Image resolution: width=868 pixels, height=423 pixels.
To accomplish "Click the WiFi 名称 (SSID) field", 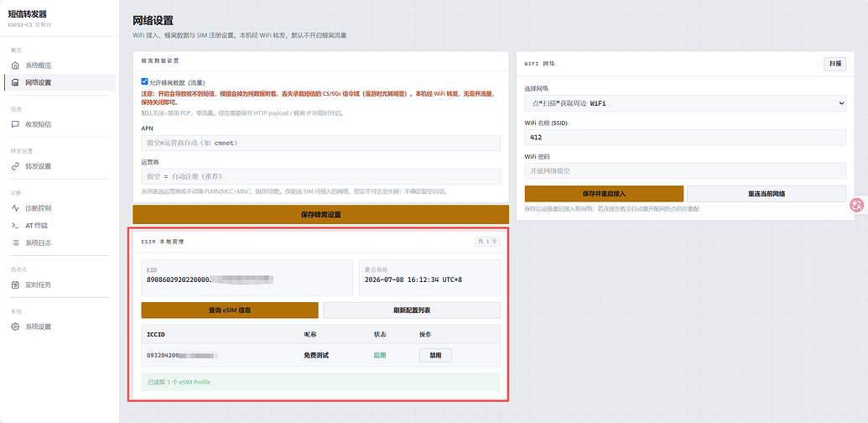I will [x=685, y=138].
